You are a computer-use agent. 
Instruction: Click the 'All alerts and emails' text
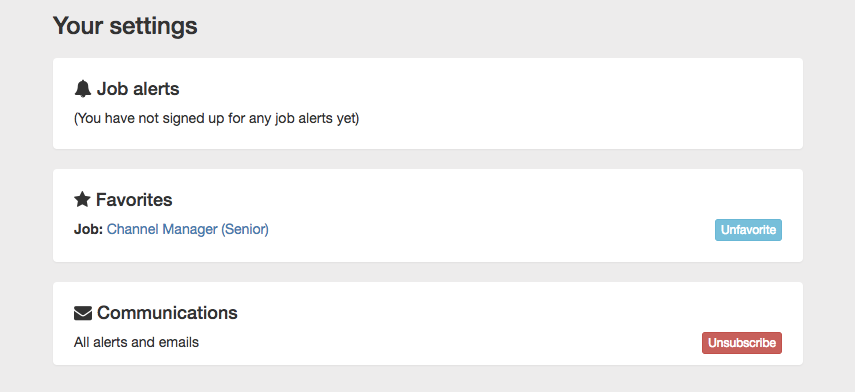coord(136,342)
